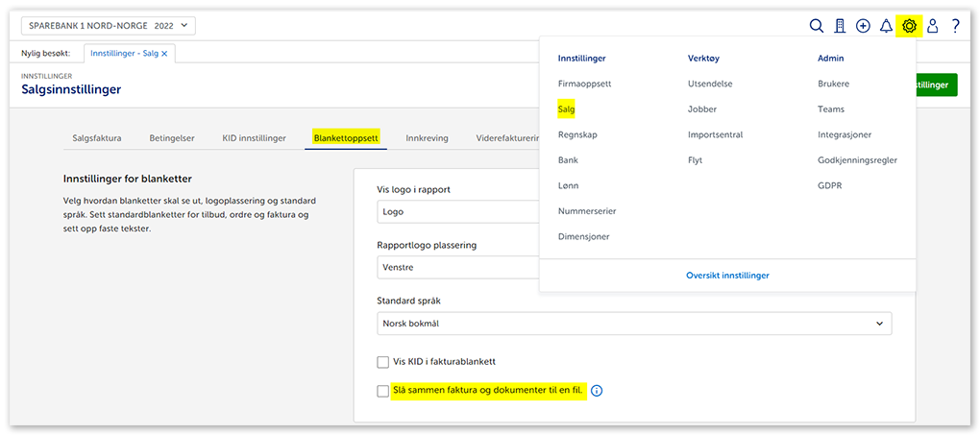Switch to the Betingelser tab
980x435 pixels.
172,138
